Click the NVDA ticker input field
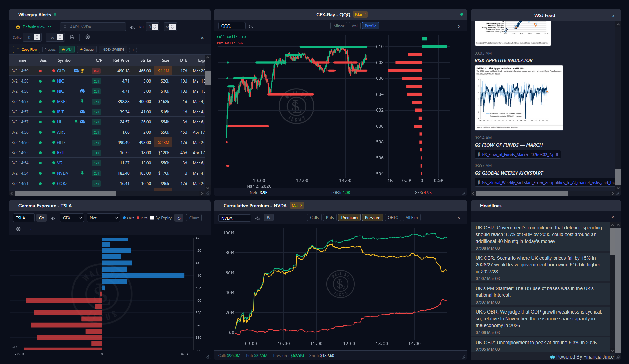 [x=234, y=218]
